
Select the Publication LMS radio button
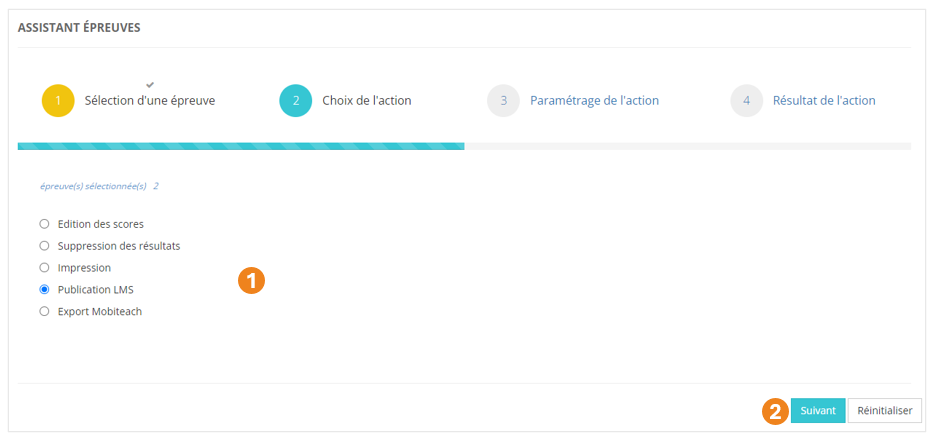pos(44,290)
